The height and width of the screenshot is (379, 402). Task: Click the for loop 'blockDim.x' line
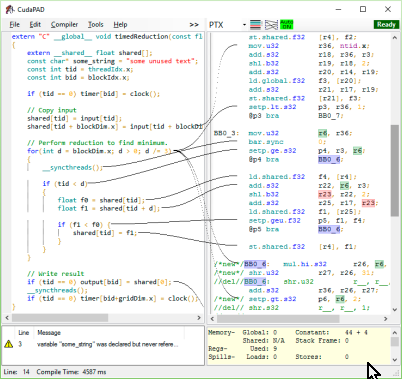[x=99, y=151]
